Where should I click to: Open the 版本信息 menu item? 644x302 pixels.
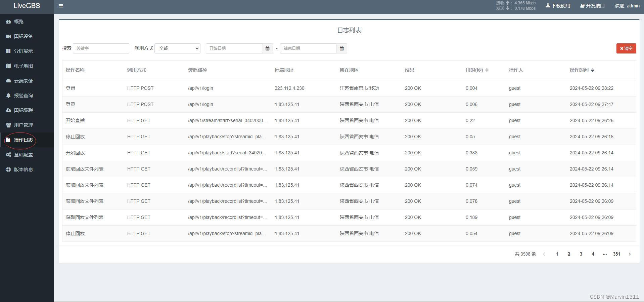click(x=27, y=169)
